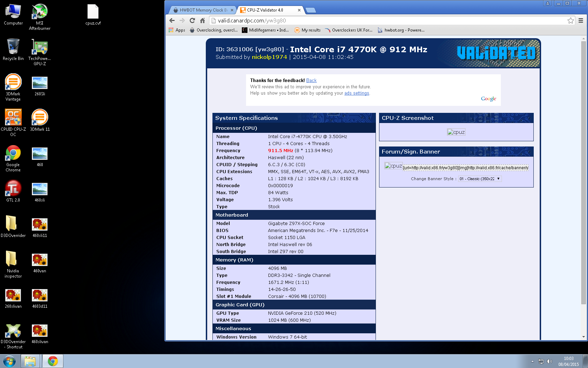Open My results bookmark
Screen dimensions: 588x368
[x=308, y=30]
